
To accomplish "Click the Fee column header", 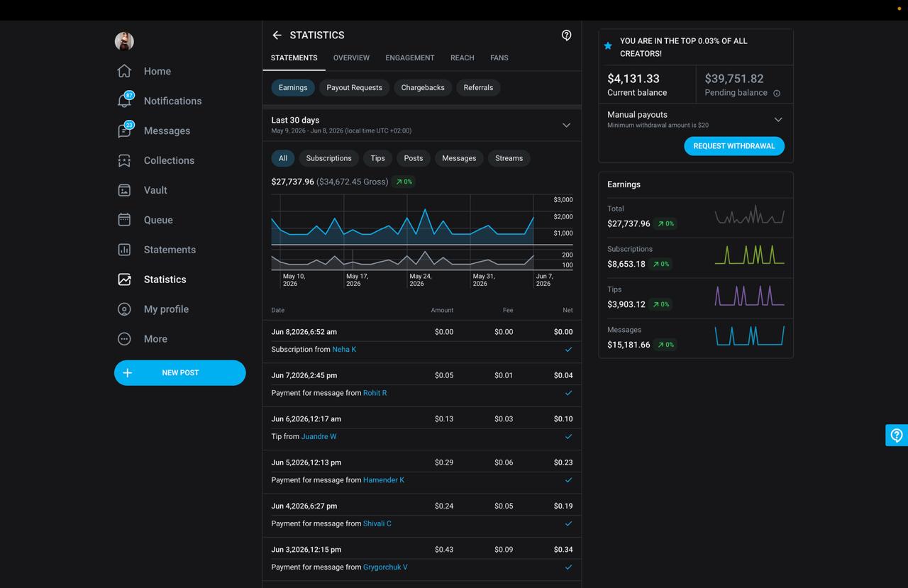I will pyautogui.click(x=508, y=311).
